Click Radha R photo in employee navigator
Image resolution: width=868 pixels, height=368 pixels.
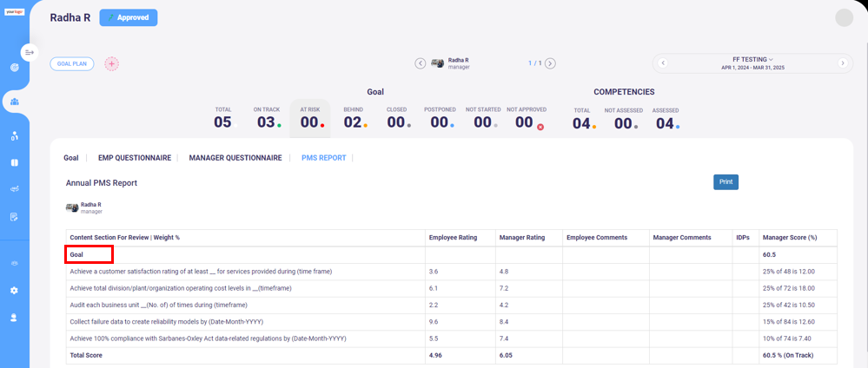pos(437,63)
